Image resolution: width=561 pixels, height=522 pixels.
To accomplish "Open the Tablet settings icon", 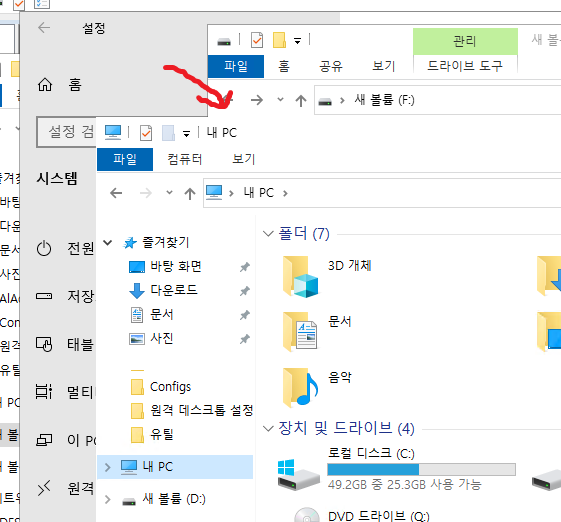I will 44,344.
